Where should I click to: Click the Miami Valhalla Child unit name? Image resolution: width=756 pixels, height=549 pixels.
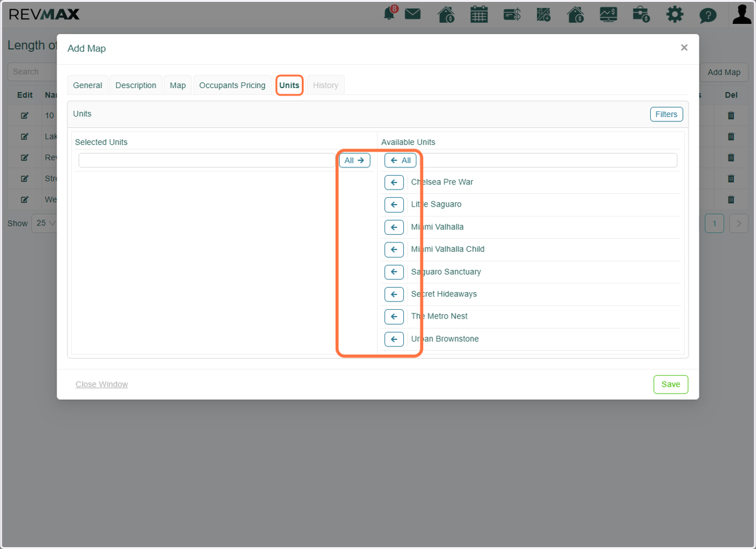(x=447, y=249)
